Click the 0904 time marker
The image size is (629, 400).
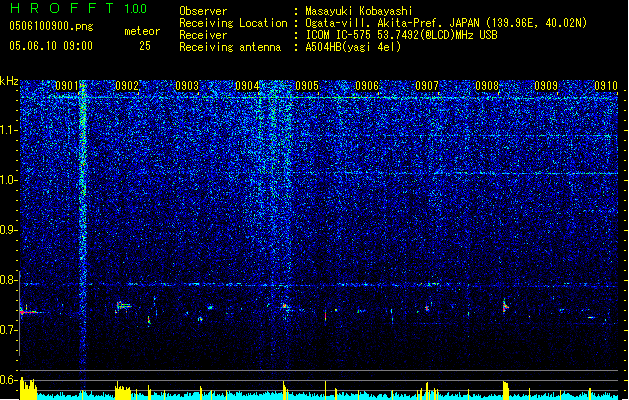pyautogui.click(x=247, y=86)
